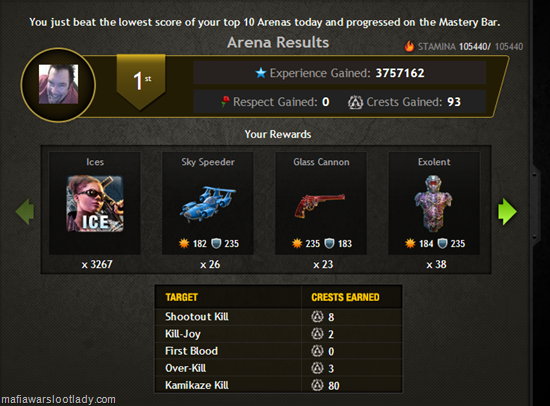Click the crest icon beside Crests Gained
Screen dimensions: 550x406
(x=355, y=102)
